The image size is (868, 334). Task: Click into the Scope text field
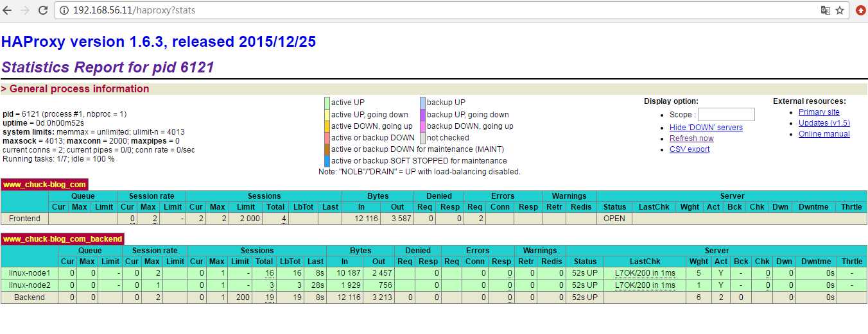(x=726, y=115)
